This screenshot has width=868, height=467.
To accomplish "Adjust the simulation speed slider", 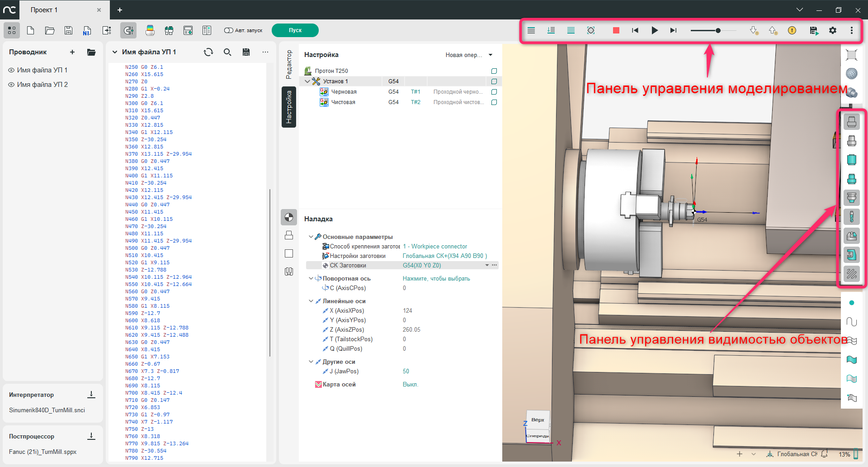I will tap(718, 30).
